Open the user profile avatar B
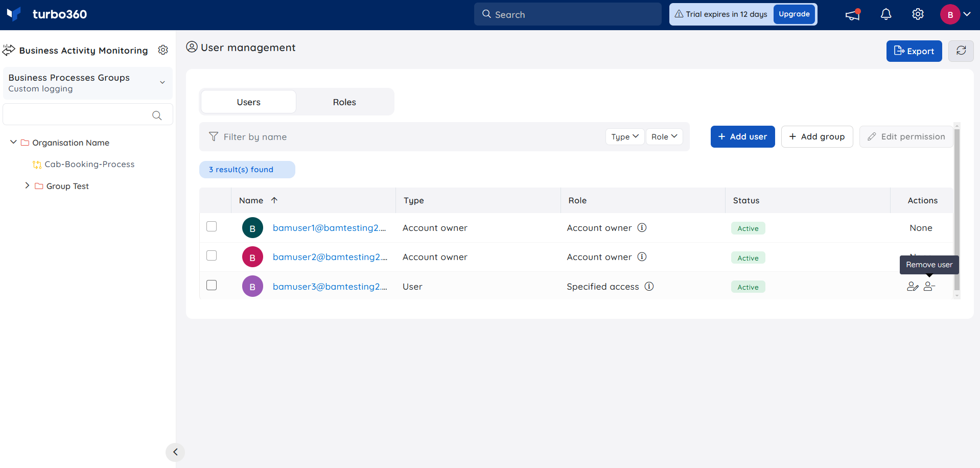Screen dimensions: 980x468 (x=950, y=14)
